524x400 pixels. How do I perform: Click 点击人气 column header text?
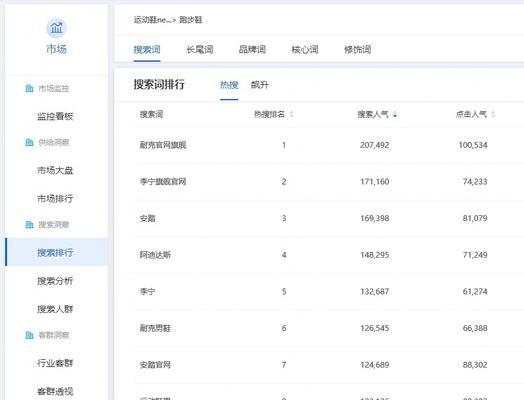tap(471, 114)
